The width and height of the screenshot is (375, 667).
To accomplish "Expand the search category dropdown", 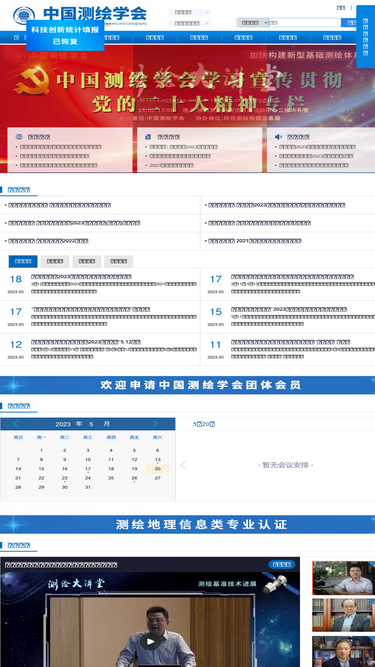I will coord(253,23).
